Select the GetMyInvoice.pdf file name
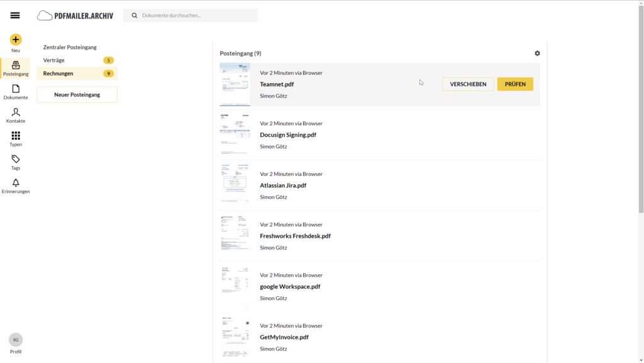The height and width of the screenshot is (363, 644). coord(284,337)
